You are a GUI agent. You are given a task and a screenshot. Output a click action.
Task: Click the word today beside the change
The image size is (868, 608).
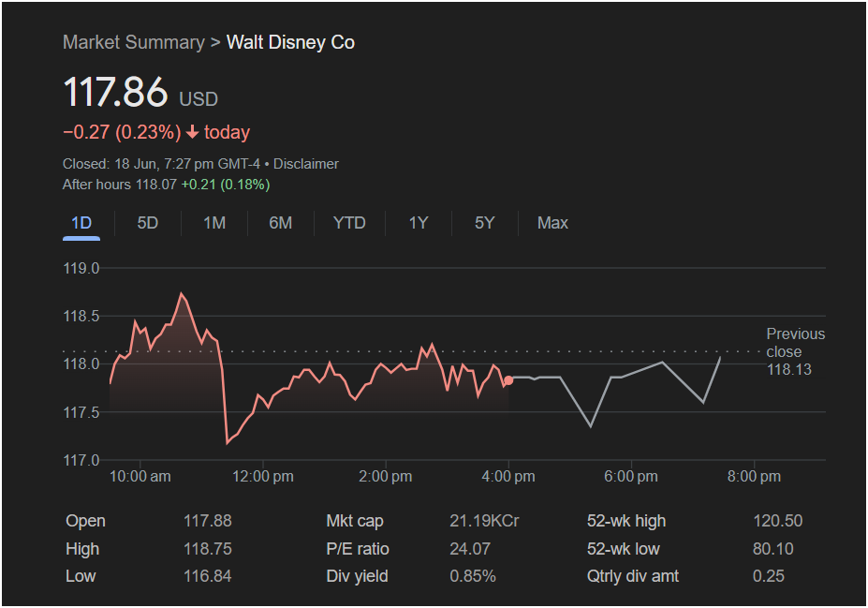click(227, 132)
